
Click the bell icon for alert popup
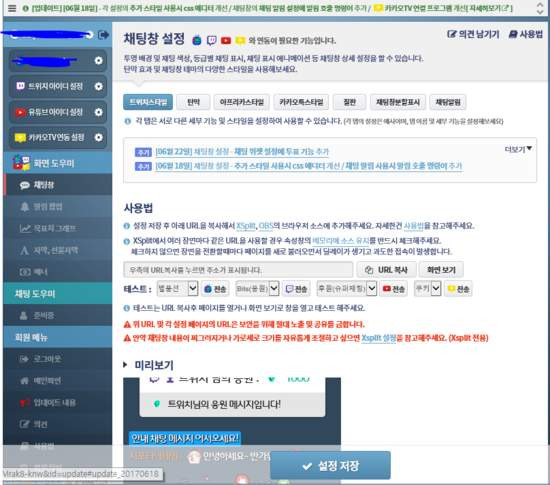[x=25, y=207]
